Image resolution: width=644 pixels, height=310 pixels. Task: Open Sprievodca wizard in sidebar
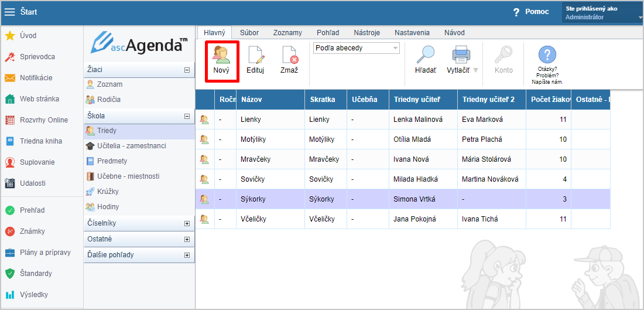pyautogui.click(x=37, y=57)
